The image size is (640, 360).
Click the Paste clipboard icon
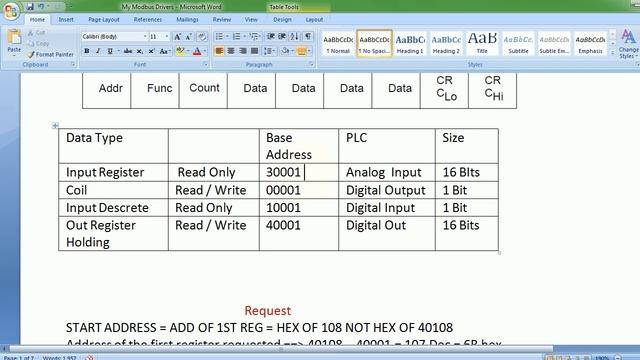click(14, 37)
